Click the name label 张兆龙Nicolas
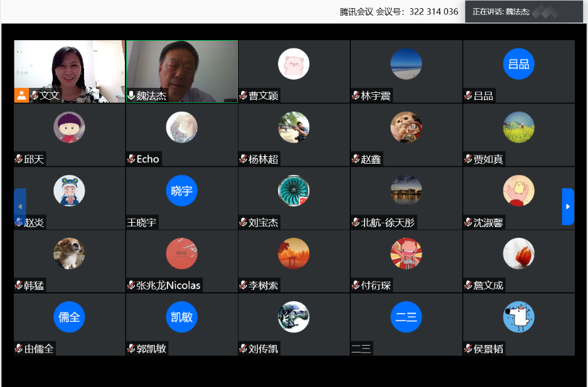Screen dimensions: 588x387 (x=168, y=285)
